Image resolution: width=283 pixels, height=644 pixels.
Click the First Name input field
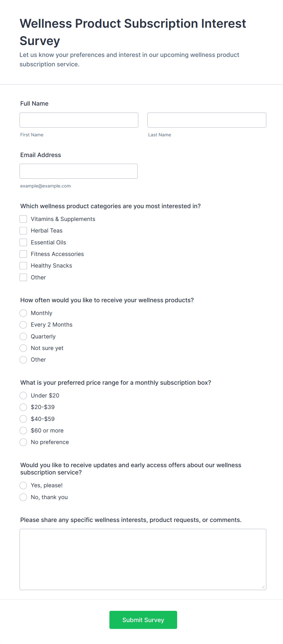pos(79,120)
